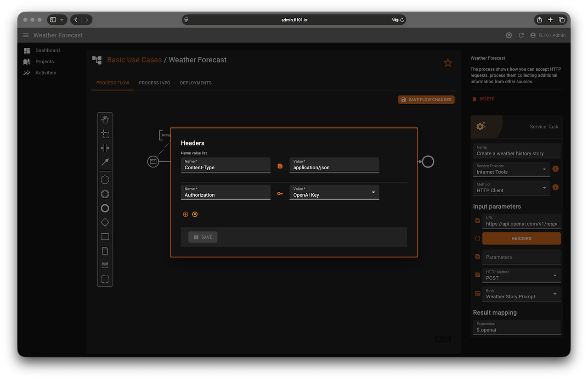The image size is (588, 380).
Task: Select the hand tool in palette
Action: [105, 120]
